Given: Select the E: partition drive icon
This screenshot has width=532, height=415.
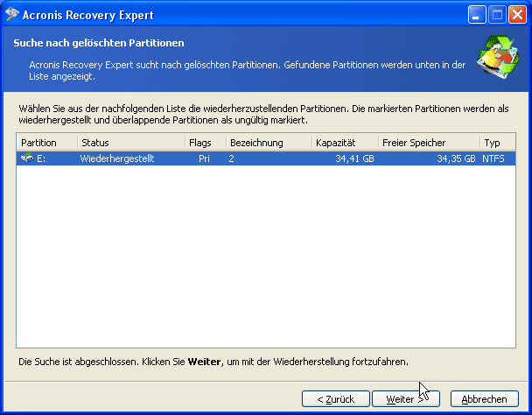Looking at the screenshot, I should click(x=27, y=158).
